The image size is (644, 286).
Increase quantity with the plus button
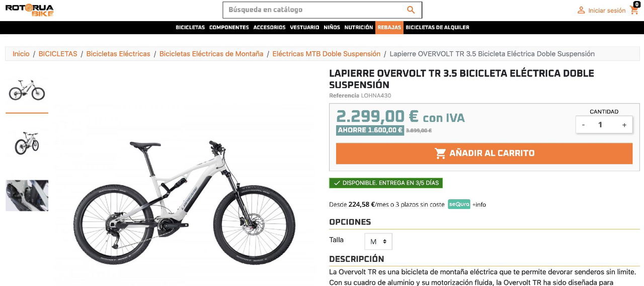coord(624,125)
